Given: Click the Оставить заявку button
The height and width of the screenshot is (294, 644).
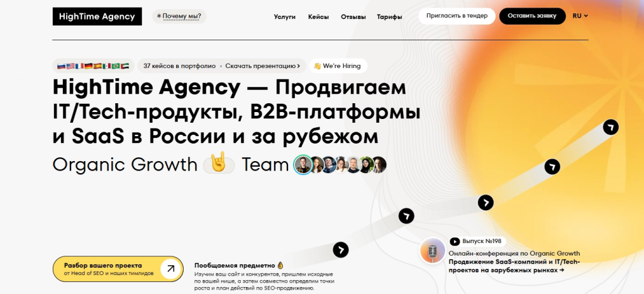Looking at the screenshot, I should pos(532,16).
